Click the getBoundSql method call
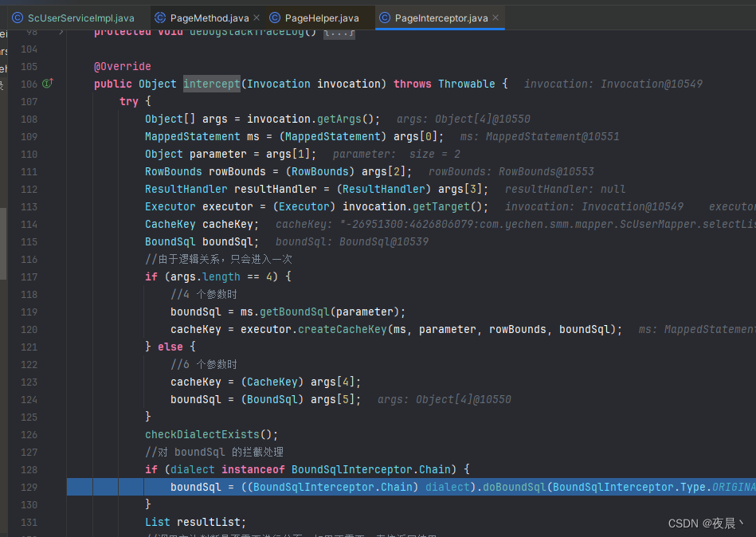The image size is (756, 537). point(295,312)
